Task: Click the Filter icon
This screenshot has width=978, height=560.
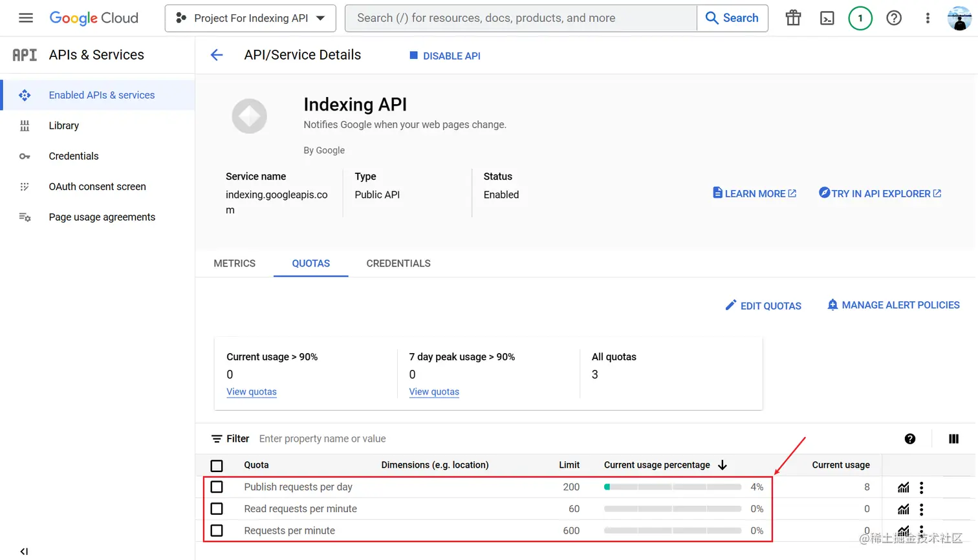Action: pyautogui.click(x=217, y=438)
